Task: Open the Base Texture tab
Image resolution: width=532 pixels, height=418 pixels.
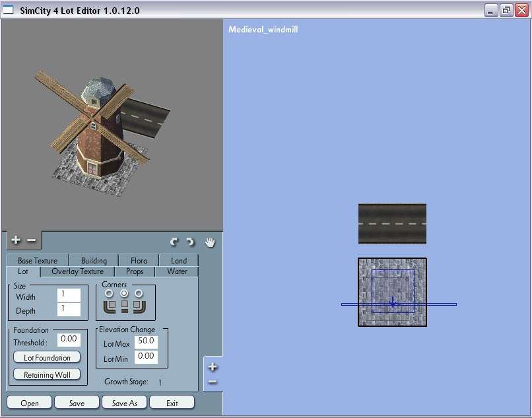Action: pos(38,260)
